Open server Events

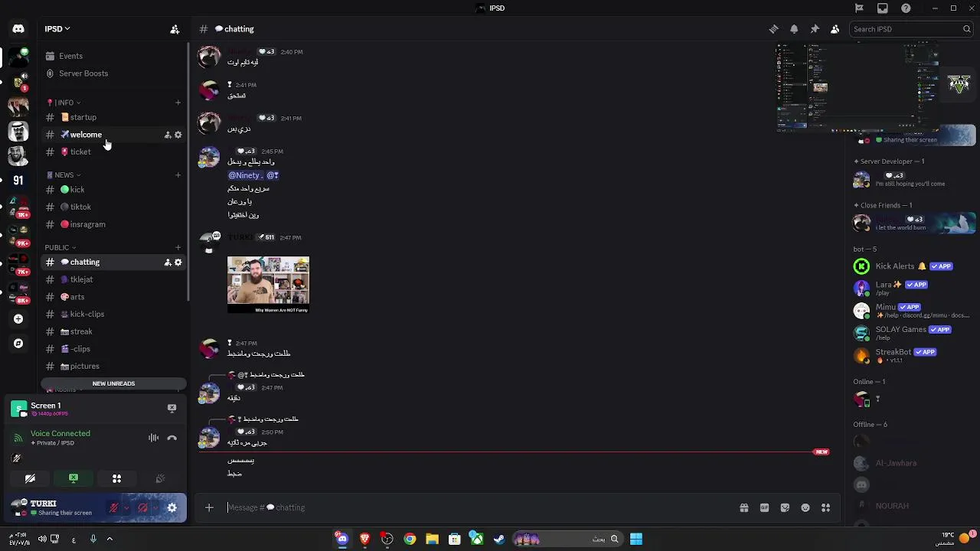pos(113,56)
